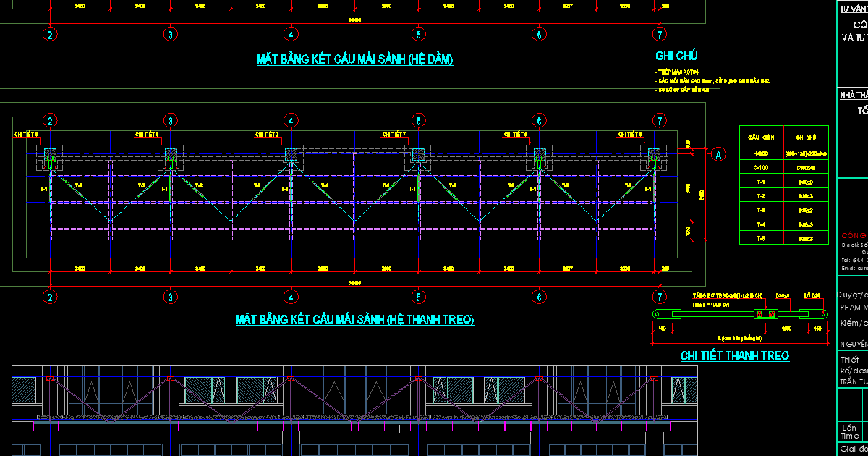
Task: Click the right end hole of the hanger rod
Action: [x=823, y=313]
